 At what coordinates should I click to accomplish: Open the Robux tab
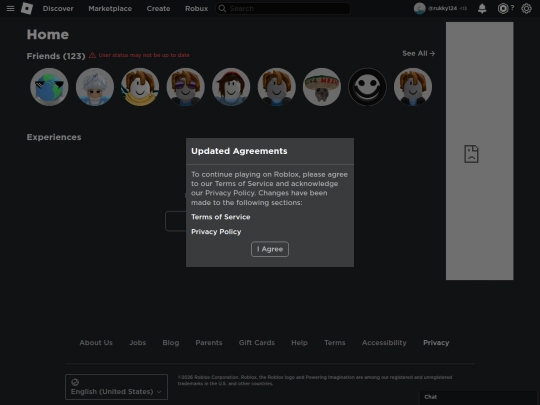(x=196, y=8)
